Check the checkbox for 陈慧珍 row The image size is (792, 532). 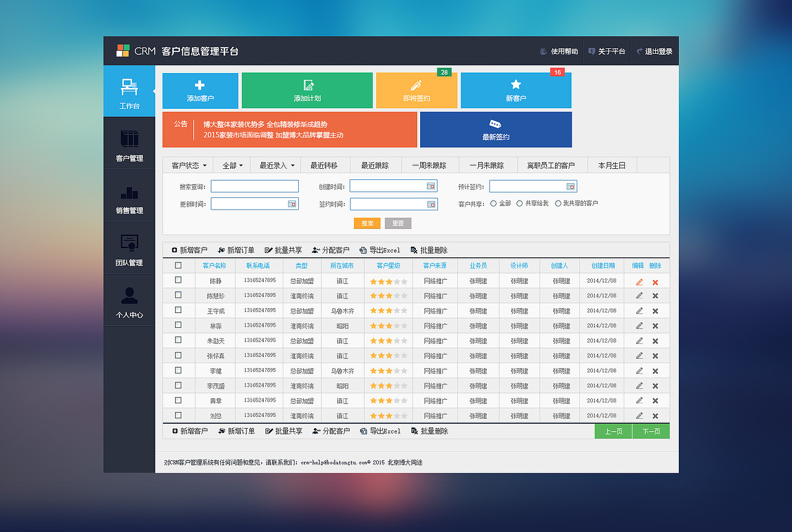178,295
